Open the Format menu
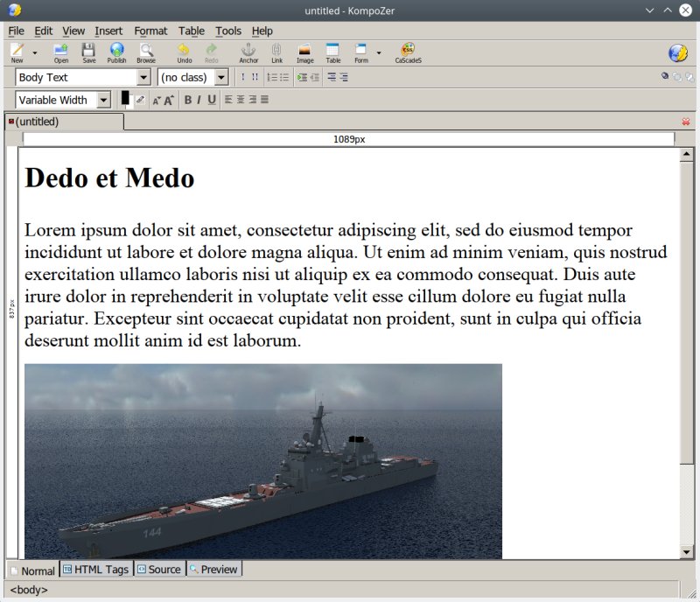The width and height of the screenshot is (700, 602). tap(150, 31)
